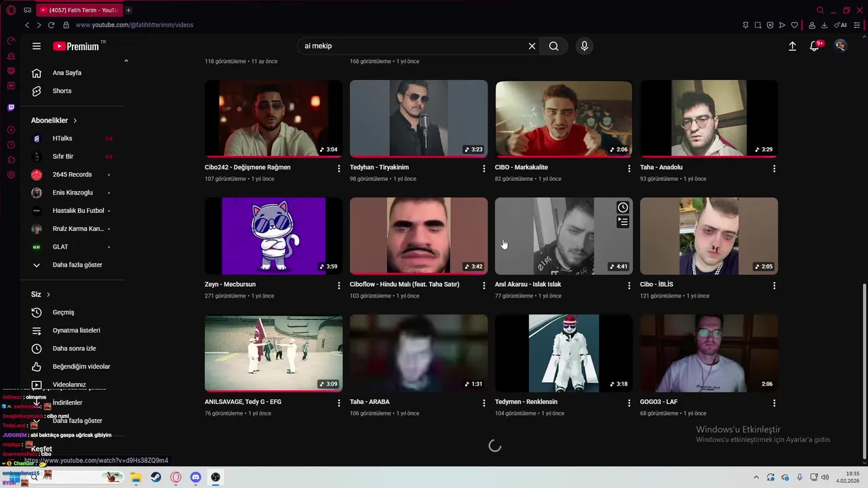Play the ANILSAVAGE, Tedy G - EFG thumbnail

click(x=273, y=353)
